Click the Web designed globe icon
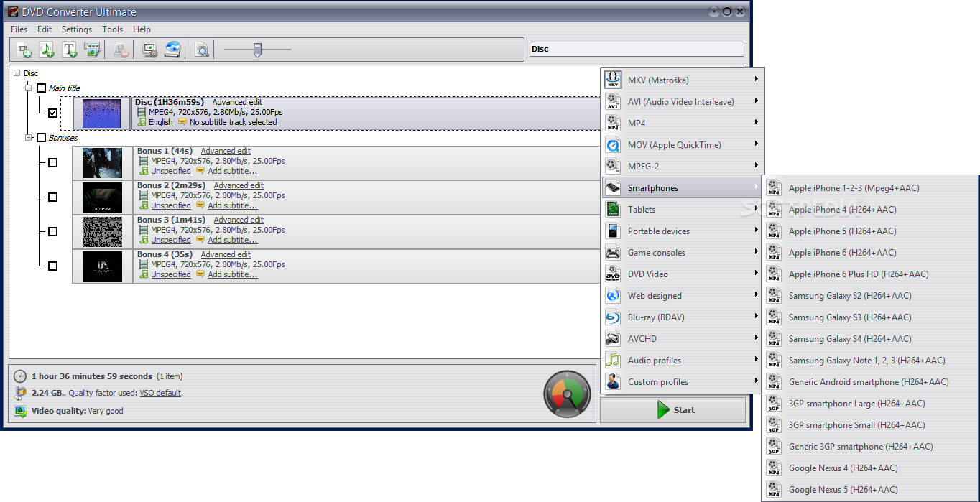The image size is (980, 502). point(613,295)
